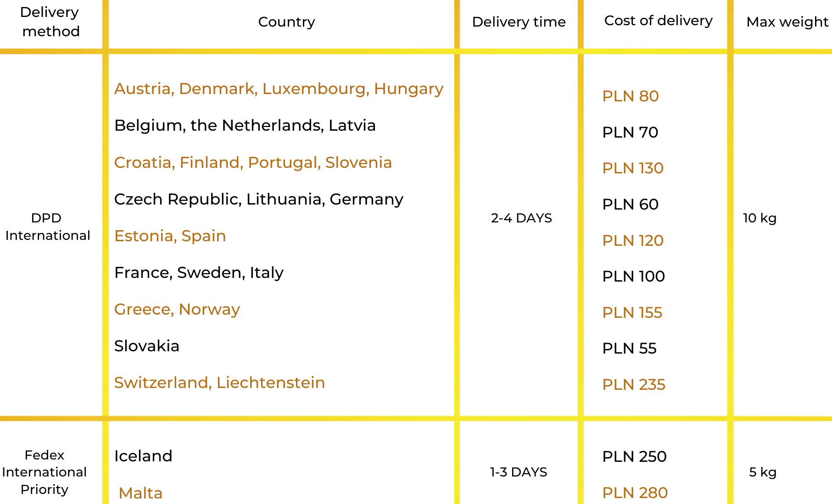Image resolution: width=832 pixels, height=504 pixels.
Task: Click the Estonia, Spain entry
Action: 170,236
